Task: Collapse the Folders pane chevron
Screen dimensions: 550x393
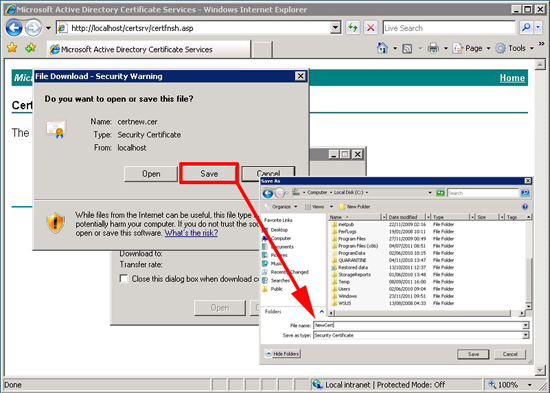Action: pyautogui.click(x=322, y=311)
